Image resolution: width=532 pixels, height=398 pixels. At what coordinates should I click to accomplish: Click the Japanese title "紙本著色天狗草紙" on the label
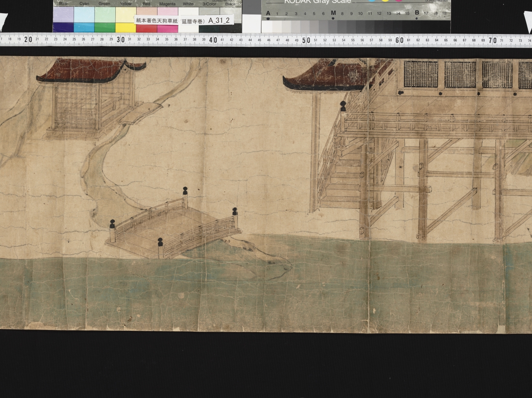(x=157, y=20)
